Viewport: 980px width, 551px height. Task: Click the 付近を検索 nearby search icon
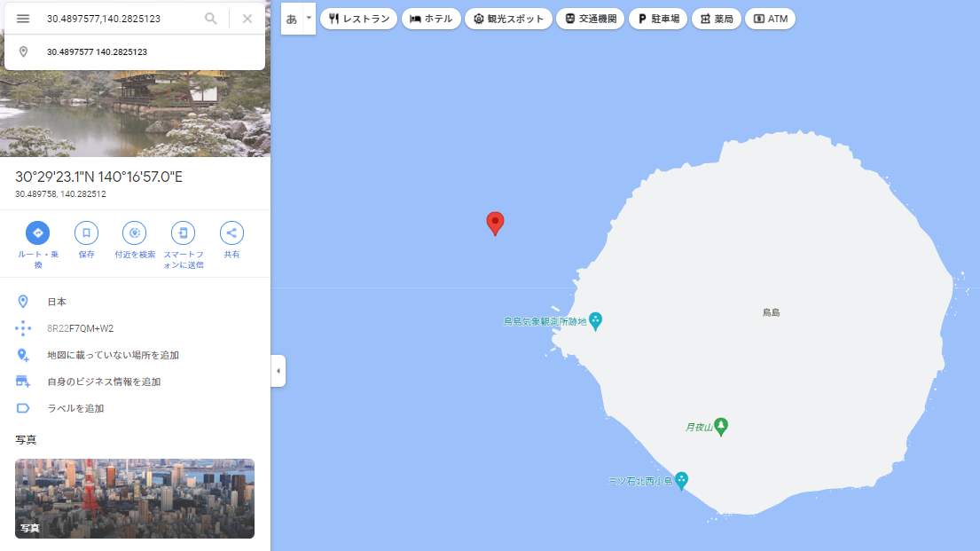135,232
